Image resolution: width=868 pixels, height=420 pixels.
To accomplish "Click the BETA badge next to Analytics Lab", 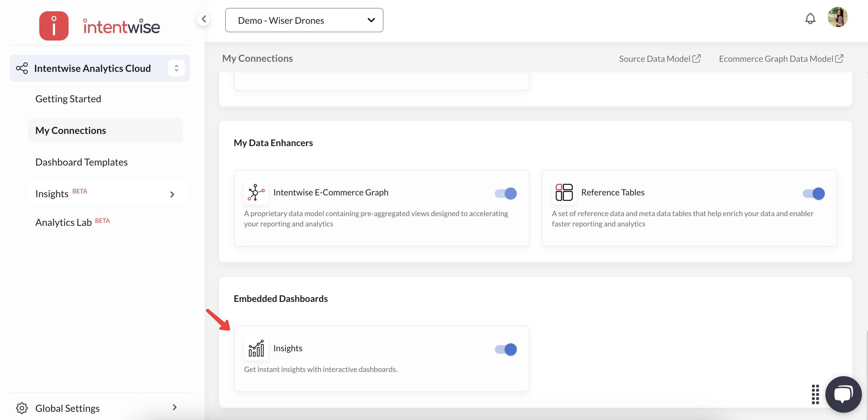I will pyautogui.click(x=103, y=220).
